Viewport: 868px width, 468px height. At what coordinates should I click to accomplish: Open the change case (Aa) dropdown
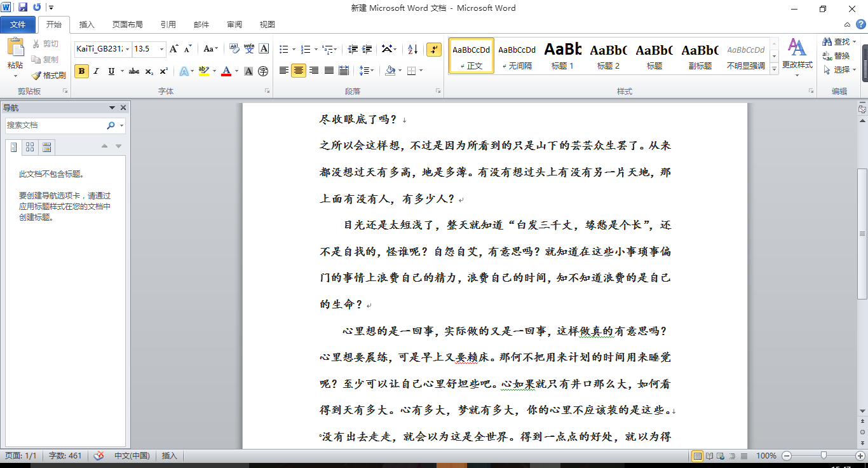(210, 49)
